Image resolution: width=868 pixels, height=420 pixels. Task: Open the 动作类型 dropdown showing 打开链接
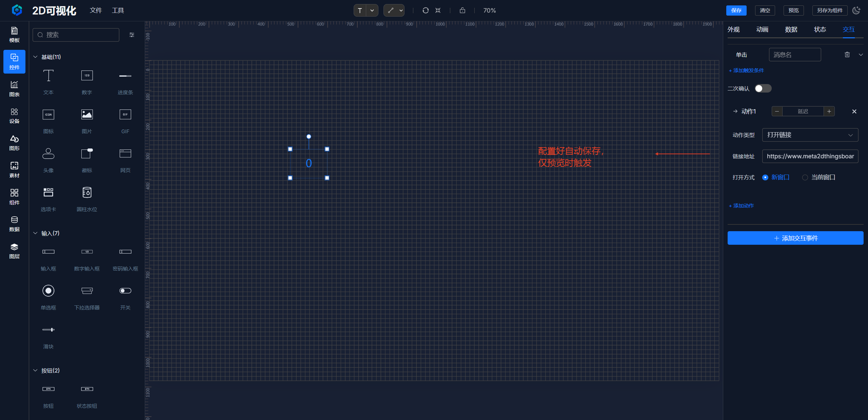pyautogui.click(x=810, y=135)
